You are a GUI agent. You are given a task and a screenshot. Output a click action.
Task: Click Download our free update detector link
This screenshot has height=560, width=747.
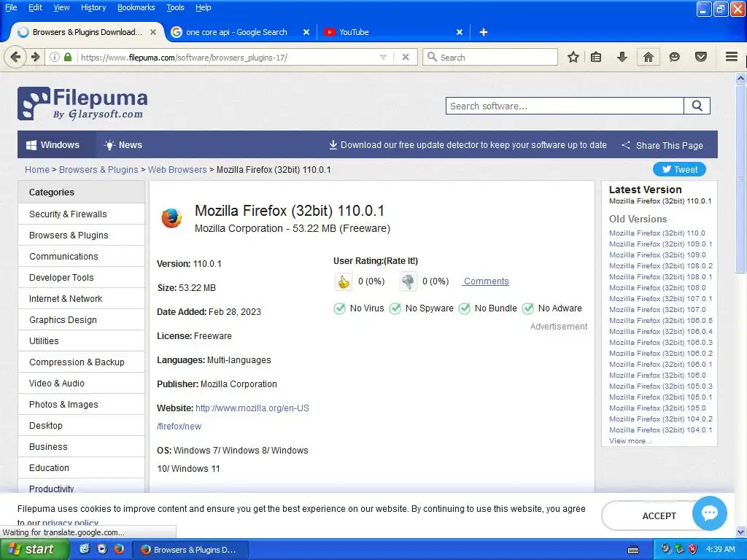(x=468, y=145)
